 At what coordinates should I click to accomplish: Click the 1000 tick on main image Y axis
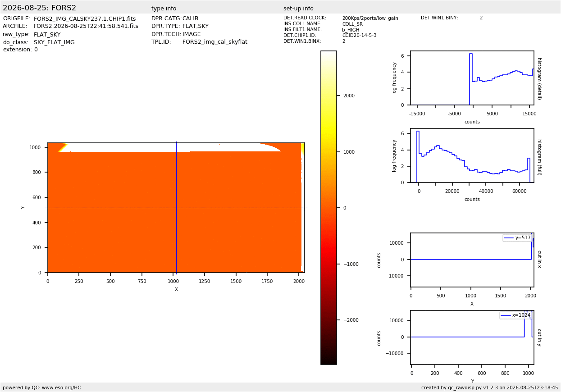(35, 148)
